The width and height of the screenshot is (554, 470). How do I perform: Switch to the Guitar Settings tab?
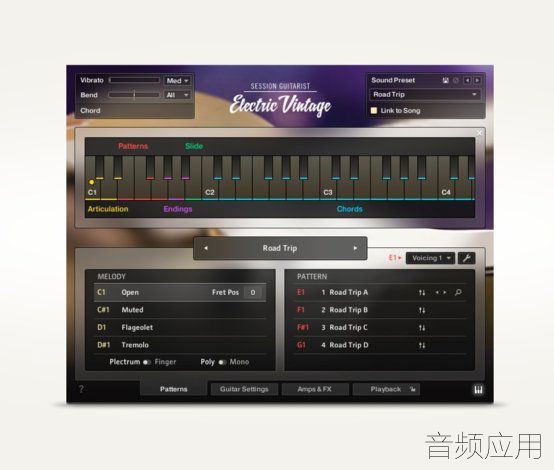point(244,389)
